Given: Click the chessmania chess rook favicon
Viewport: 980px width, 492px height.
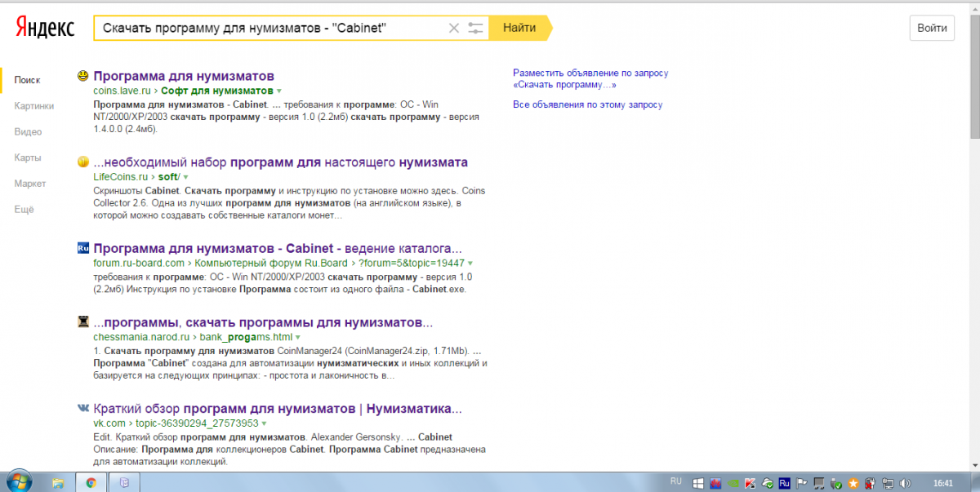Looking at the screenshot, I should point(83,321).
